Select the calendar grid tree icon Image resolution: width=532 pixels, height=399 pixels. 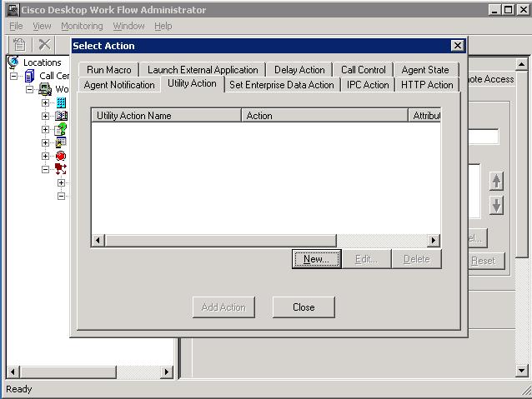point(61,142)
